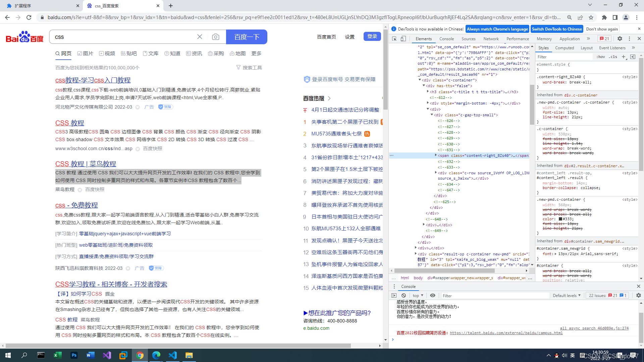Image resolution: width=644 pixels, height=362 pixels.
Task: Bookmark this page with the star icon
Action: click(x=591, y=17)
